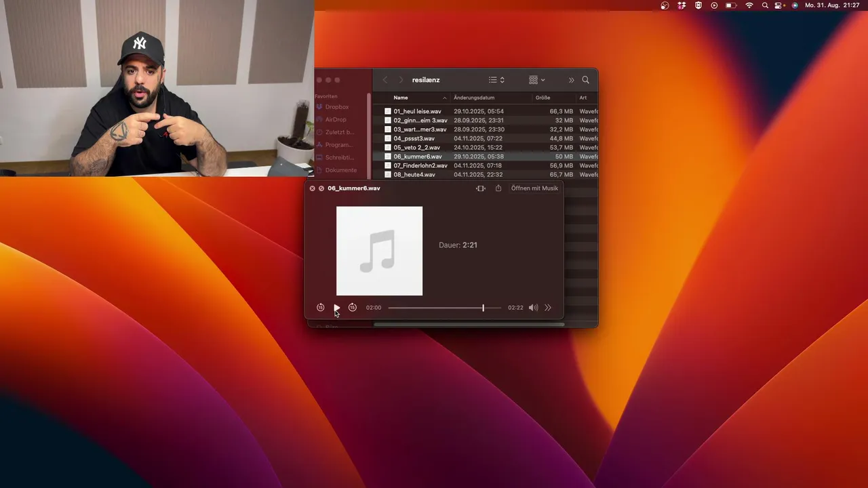Click the battery status menu bar icon
The width and height of the screenshot is (868, 488).
[731, 5]
